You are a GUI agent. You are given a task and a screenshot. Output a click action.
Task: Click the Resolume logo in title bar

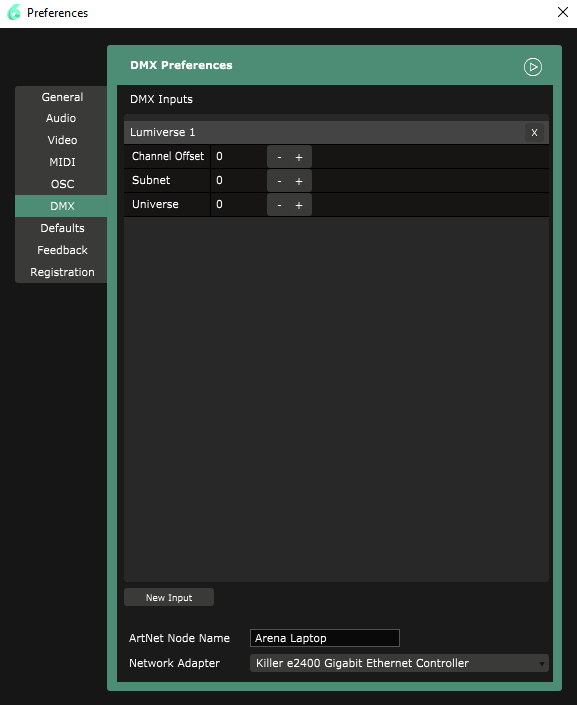pos(14,13)
